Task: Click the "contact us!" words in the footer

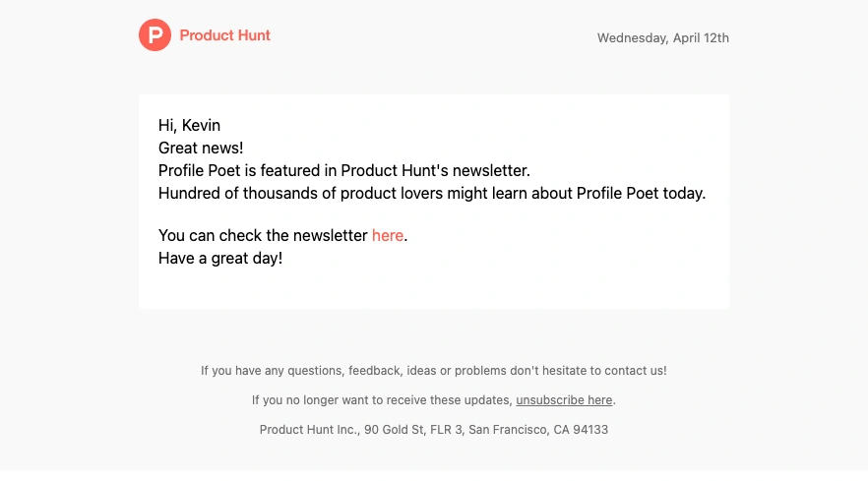Action: (x=636, y=370)
